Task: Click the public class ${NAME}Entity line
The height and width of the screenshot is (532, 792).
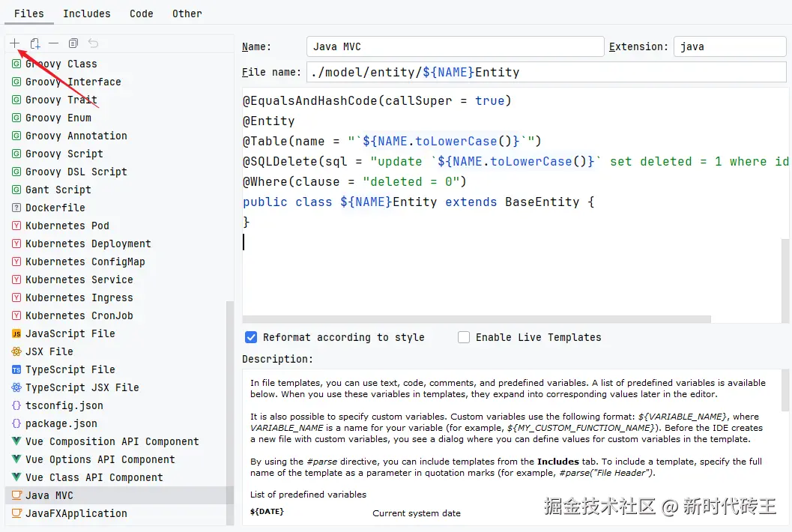Action: pos(419,202)
